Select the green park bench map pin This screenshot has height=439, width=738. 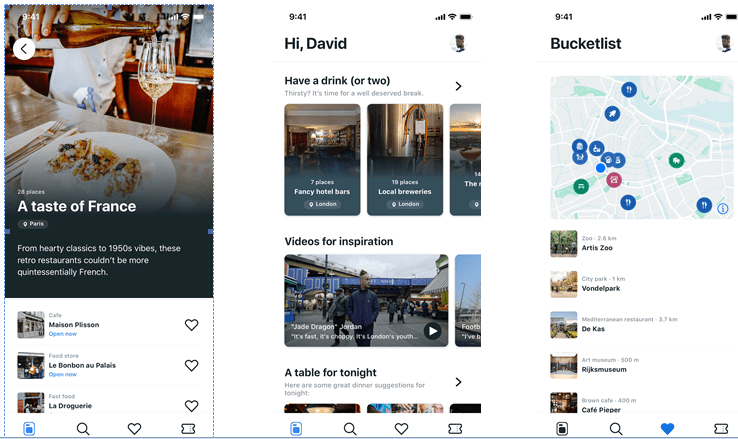[581, 186]
